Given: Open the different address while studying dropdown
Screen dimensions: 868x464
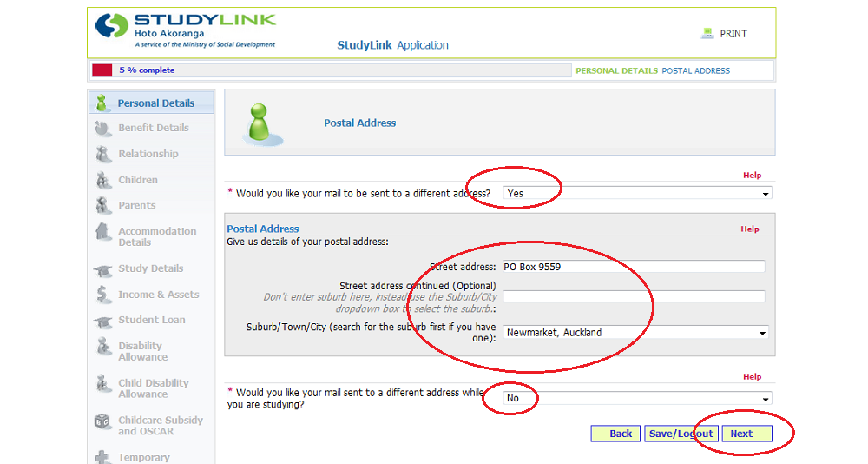Looking at the screenshot, I should coord(765,399).
